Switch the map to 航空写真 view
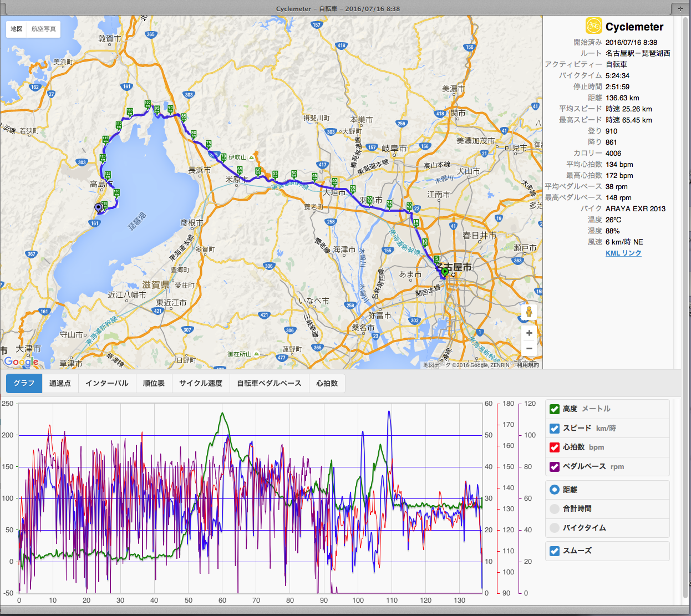Image resolution: width=691 pixels, height=616 pixels. [44, 29]
